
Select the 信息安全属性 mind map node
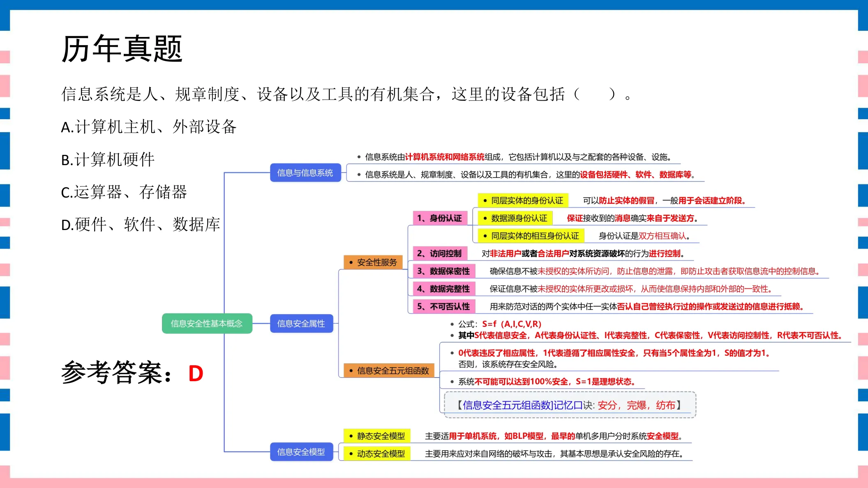pyautogui.click(x=301, y=324)
